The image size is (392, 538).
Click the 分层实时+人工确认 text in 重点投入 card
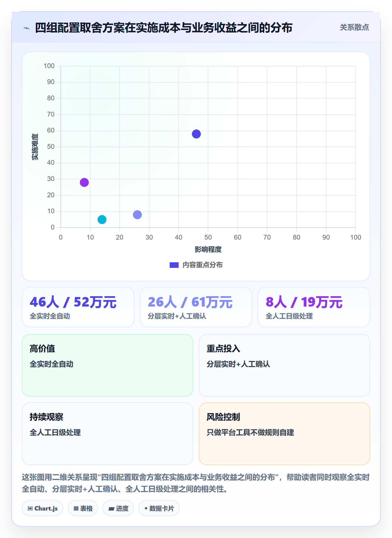click(x=238, y=364)
